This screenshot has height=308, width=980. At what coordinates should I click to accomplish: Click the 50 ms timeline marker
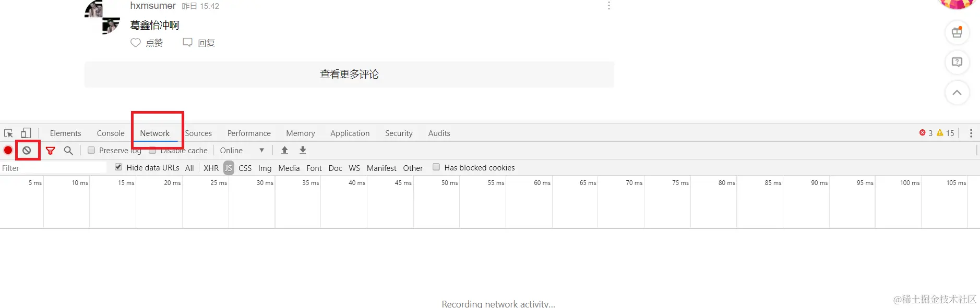[449, 183]
